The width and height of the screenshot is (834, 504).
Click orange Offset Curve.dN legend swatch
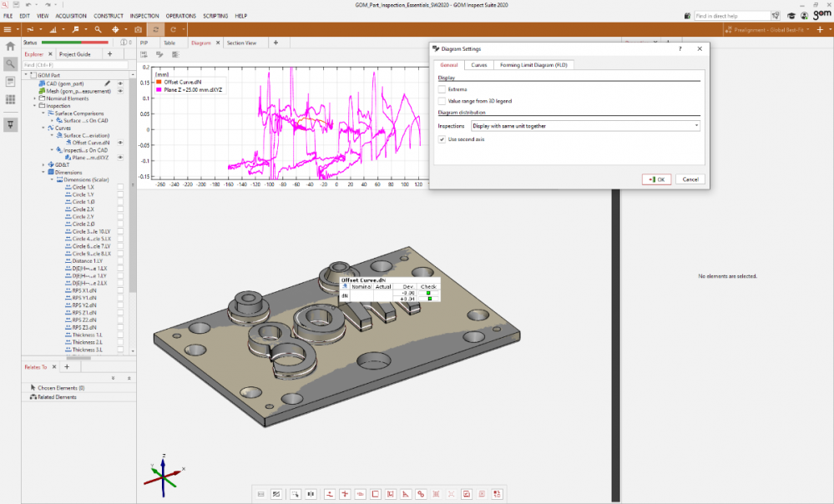159,83
